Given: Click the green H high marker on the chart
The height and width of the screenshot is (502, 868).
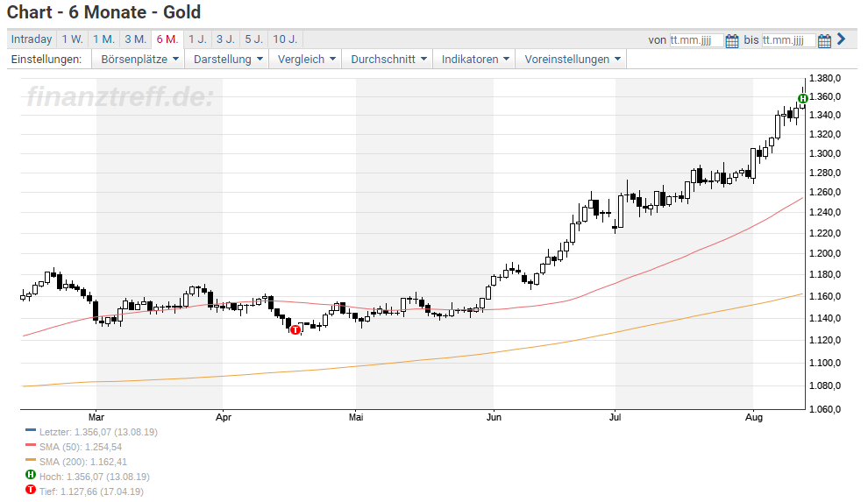Looking at the screenshot, I should tap(802, 98).
